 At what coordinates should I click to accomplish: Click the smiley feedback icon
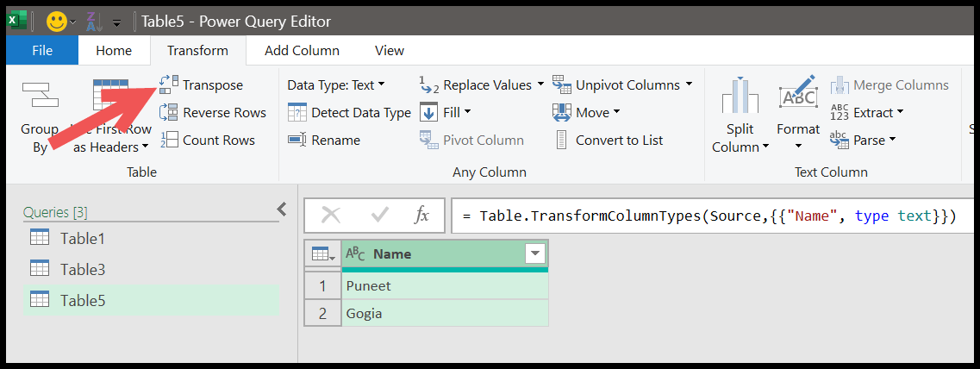click(x=57, y=22)
